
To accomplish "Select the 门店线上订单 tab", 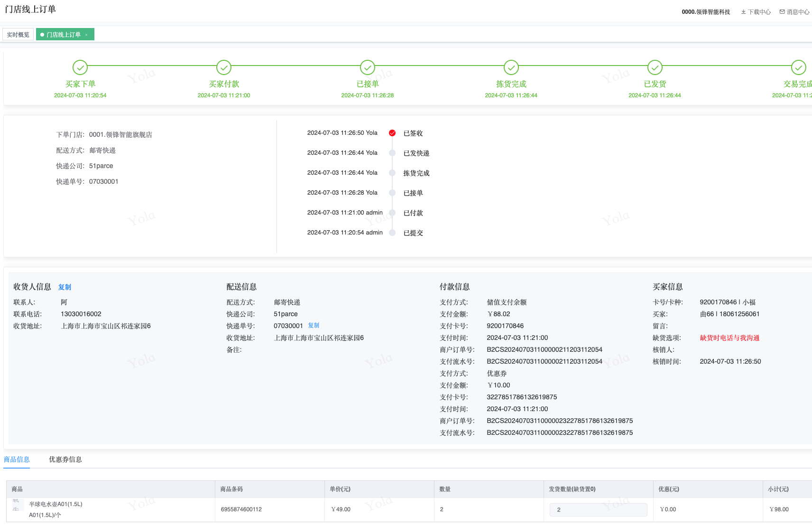I will tap(63, 35).
